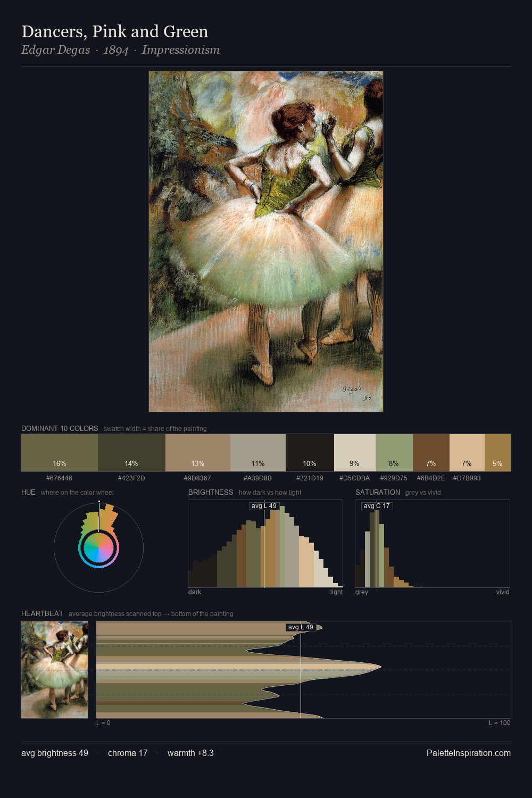
Task: Select the ochre swatch labeled 5%
Action: point(497,453)
